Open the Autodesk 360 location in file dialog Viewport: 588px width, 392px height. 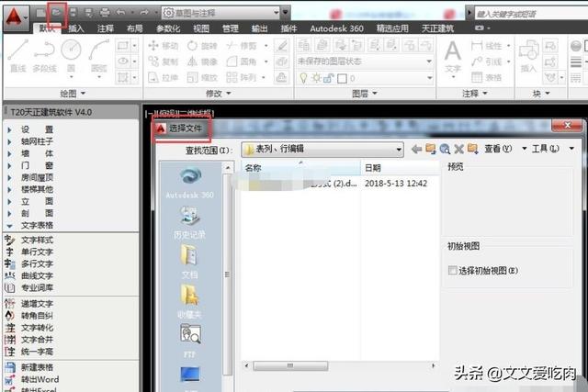point(190,184)
